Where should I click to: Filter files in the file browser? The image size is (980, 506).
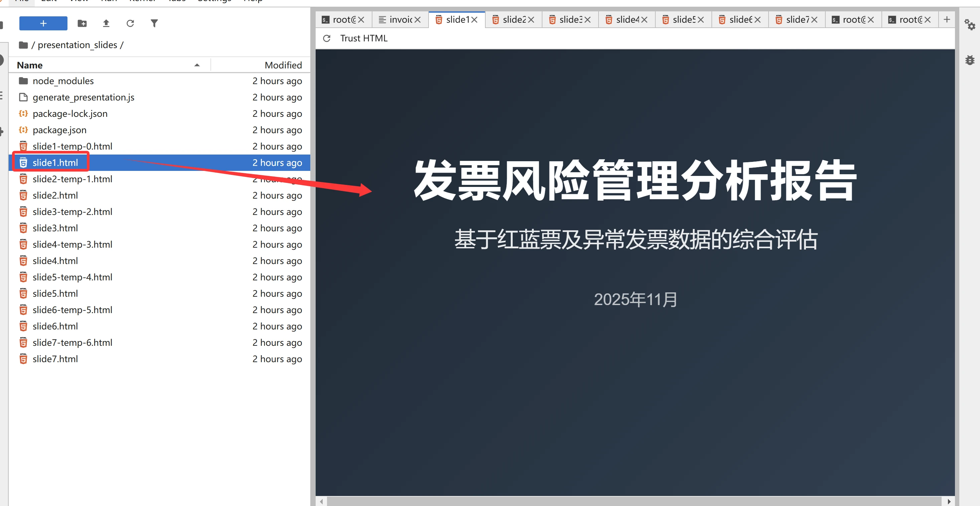tap(154, 23)
